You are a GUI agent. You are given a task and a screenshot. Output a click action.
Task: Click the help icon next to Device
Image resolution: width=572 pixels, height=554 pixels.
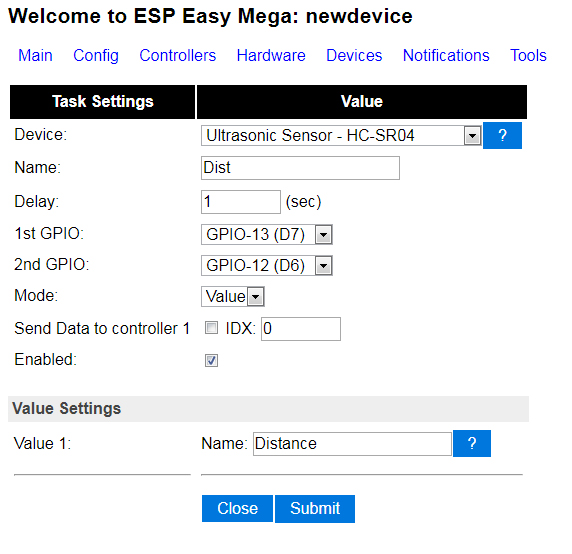click(x=502, y=136)
